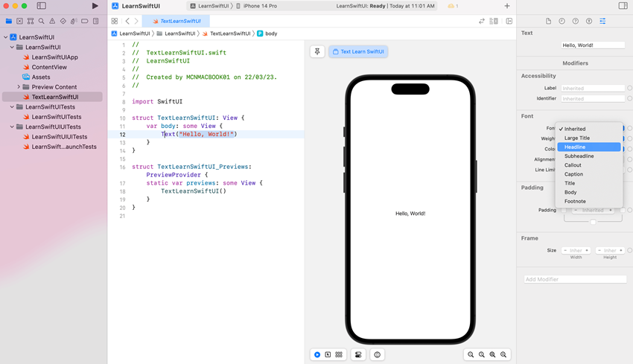The width and height of the screenshot is (633, 364).
Task: Show the File inspector
Action: pyautogui.click(x=548, y=21)
